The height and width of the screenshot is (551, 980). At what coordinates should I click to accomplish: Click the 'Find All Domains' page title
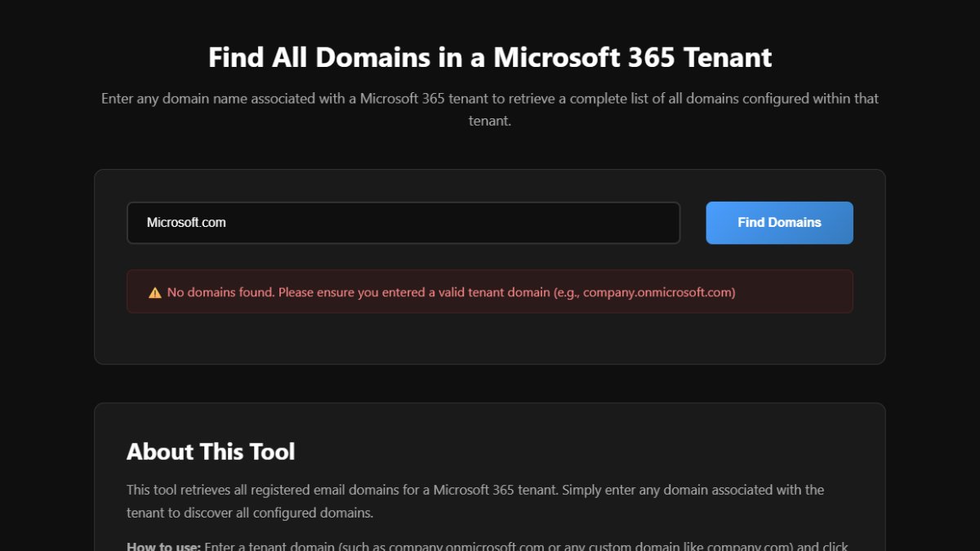tap(489, 58)
